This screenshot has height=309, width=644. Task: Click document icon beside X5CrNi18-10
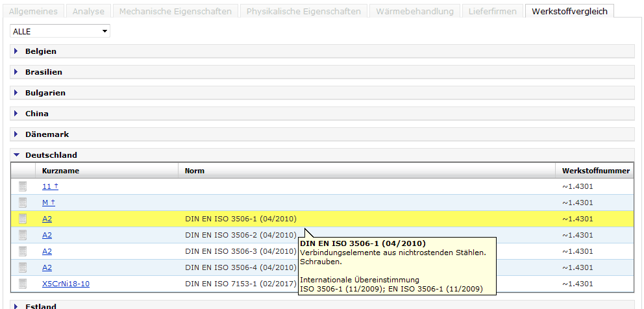pos(23,284)
